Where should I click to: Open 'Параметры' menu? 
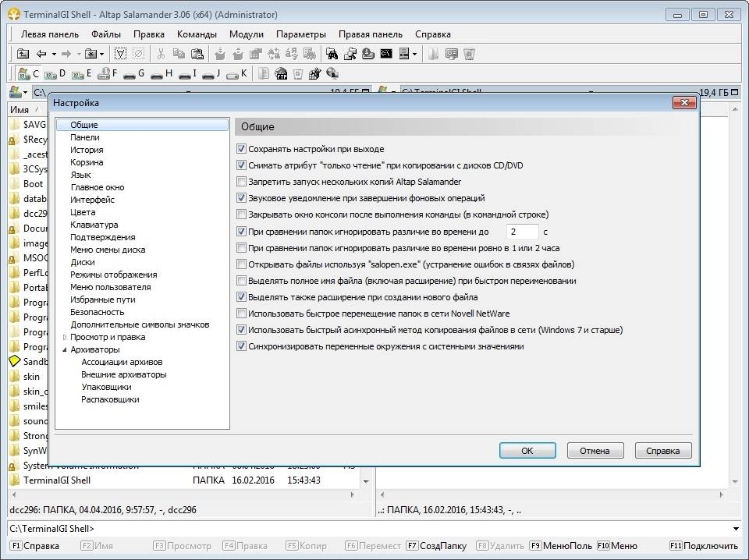301,34
